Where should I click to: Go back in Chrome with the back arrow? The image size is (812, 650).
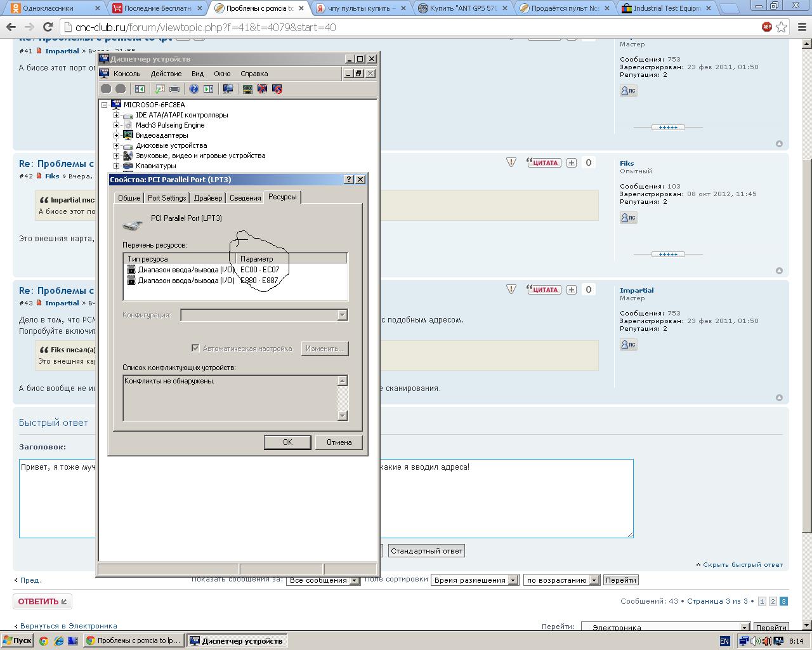pyautogui.click(x=11, y=27)
